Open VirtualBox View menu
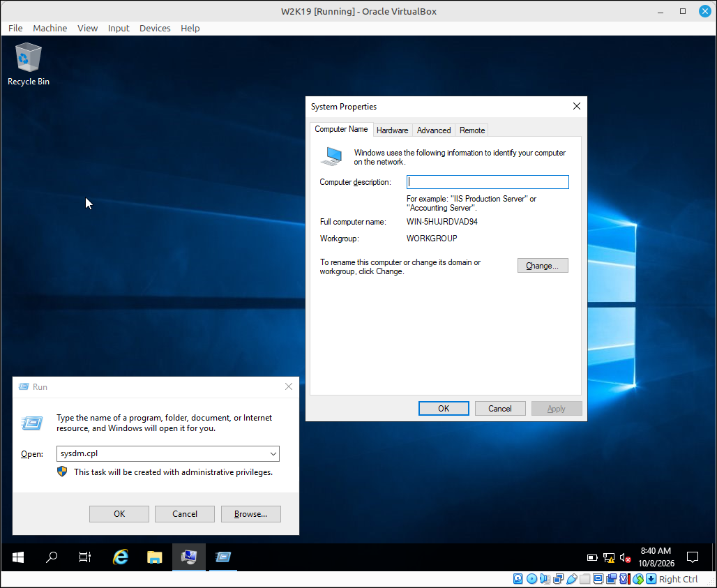The width and height of the screenshot is (717, 588). (x=87, y=29)
